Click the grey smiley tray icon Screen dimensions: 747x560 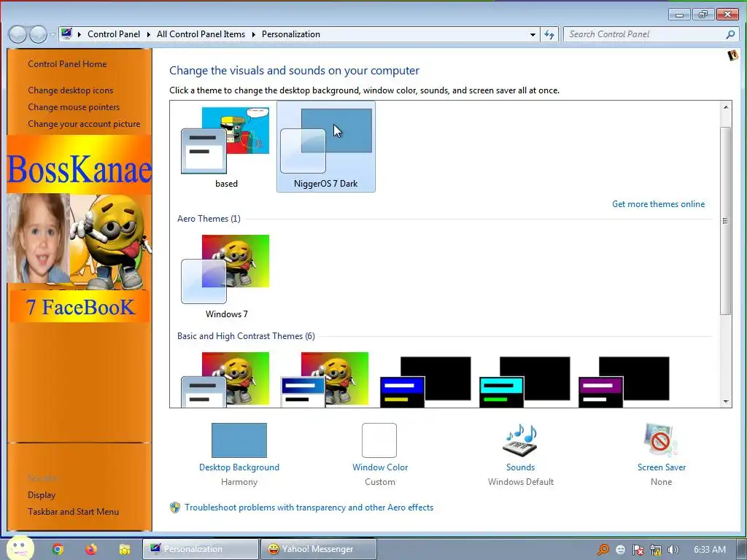point(621,550)
